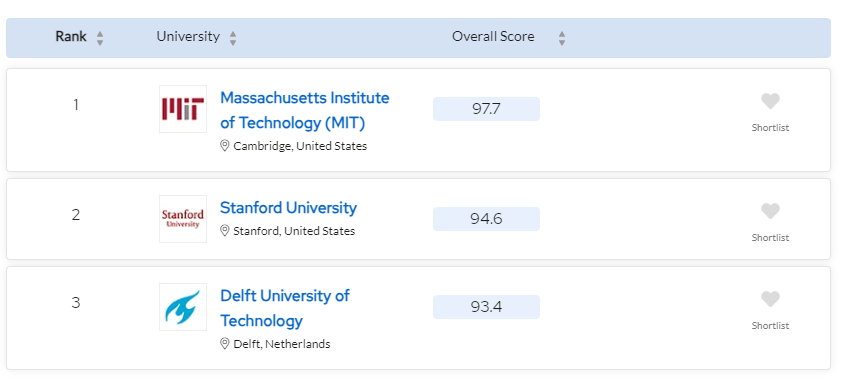Sort universities with University column arrows
843x382 pixels.
233,38
